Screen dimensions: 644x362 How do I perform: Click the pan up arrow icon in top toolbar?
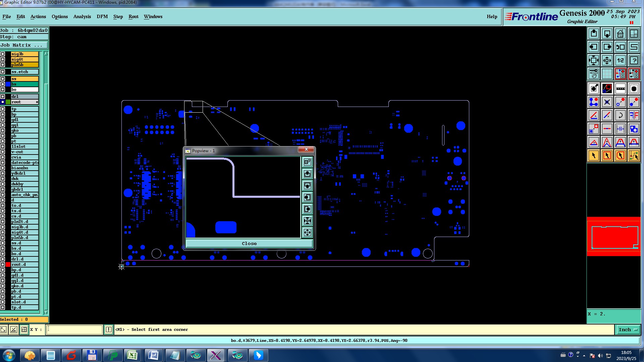coord(594,34)
